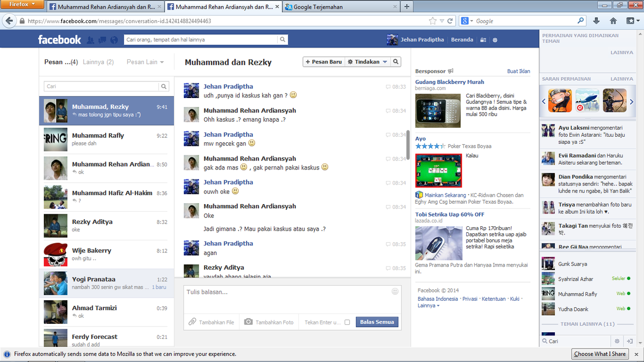Click Tobi Setrika Uap 60% OFF link
This screenshot has height=362, width=644.
pyautogui.click(x=450, y=215)
